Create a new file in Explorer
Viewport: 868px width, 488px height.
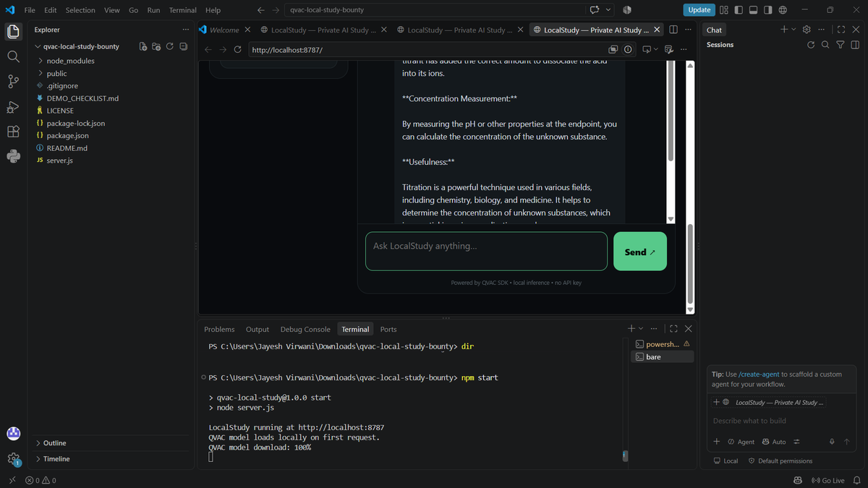point(143,46)
